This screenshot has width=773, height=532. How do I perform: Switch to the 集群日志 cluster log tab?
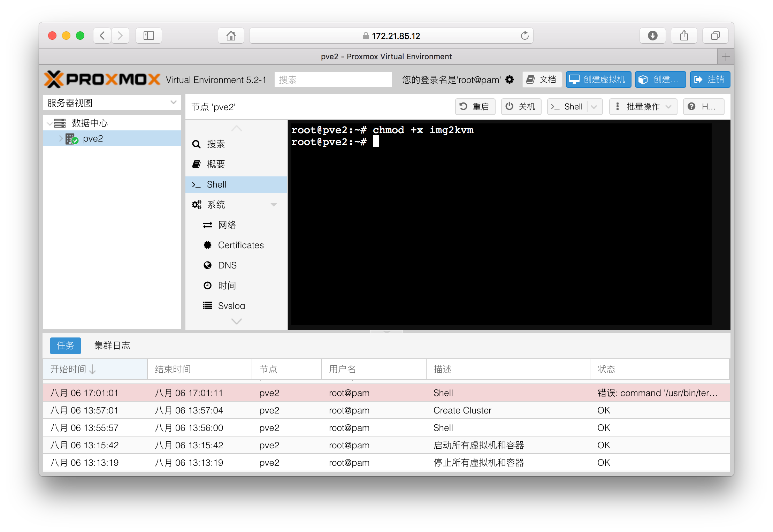112,345
